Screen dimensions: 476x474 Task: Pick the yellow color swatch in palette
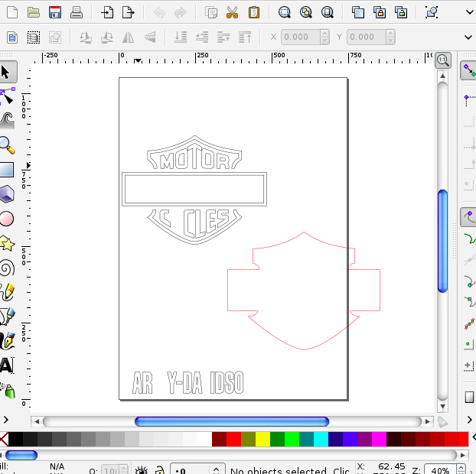(263, 439)
